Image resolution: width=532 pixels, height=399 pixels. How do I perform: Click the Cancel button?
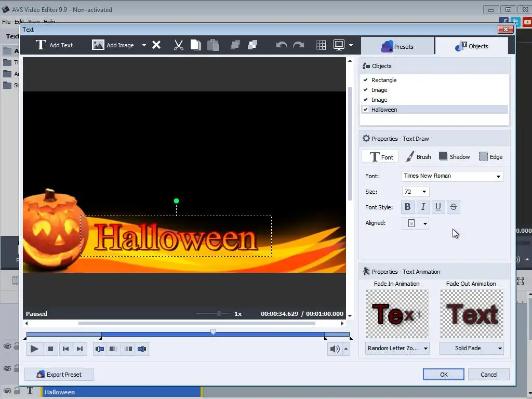coord(489,375)
